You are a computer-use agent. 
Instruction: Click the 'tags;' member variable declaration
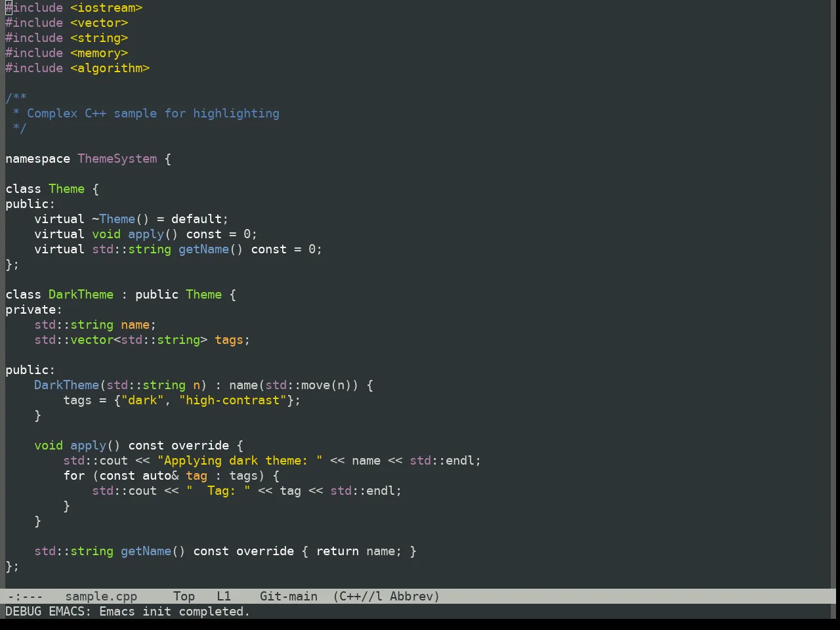tap(232, 340)
